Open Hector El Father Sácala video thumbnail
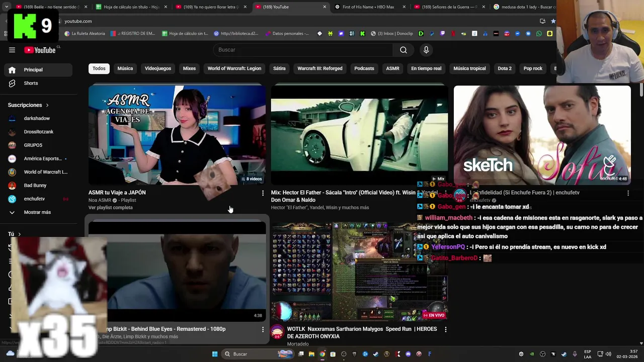The image size is (644, 362). pos(359,135)
